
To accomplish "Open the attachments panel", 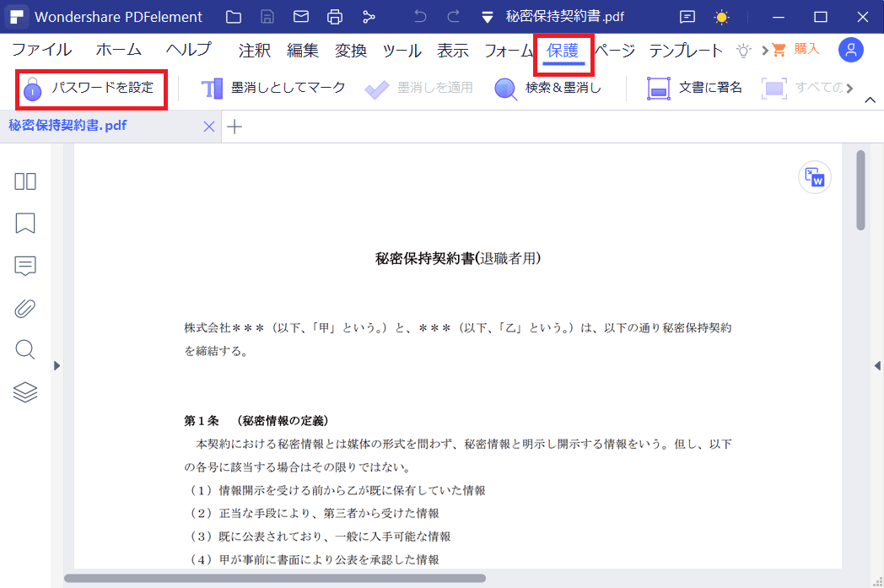I will click(x=25, y=307).
